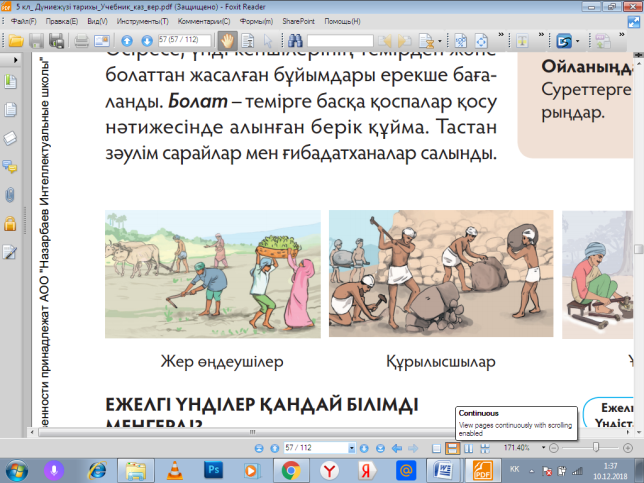Image resolution: width=644 pixels, height=483 pixels.
Task: Click the Print icon in toolbar
Action: pos(81,41)
